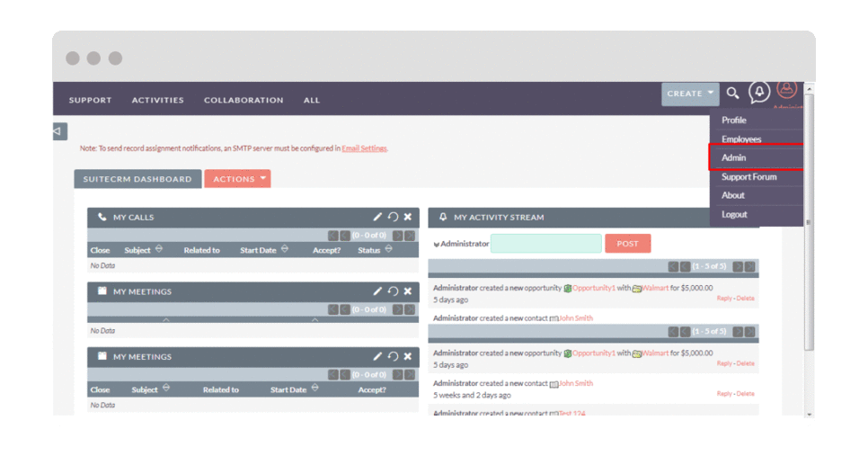Switch to the SuiteCRM Dashboard tab

click(137, 179)
